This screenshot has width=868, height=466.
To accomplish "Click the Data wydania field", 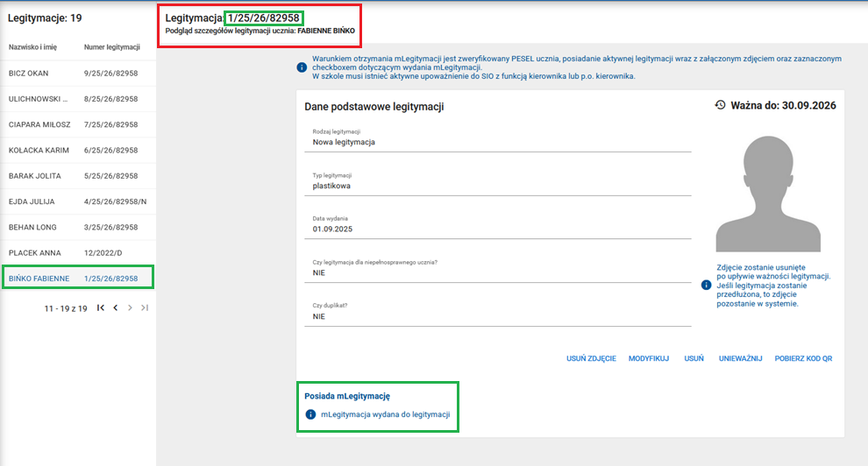I will (x=502, y=229).
